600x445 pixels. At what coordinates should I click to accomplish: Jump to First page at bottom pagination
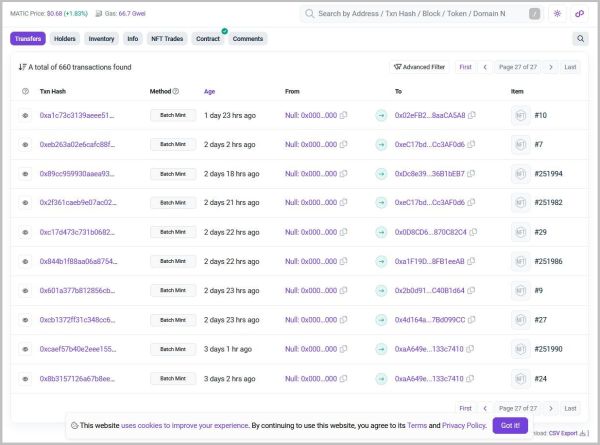coord(465,409)
